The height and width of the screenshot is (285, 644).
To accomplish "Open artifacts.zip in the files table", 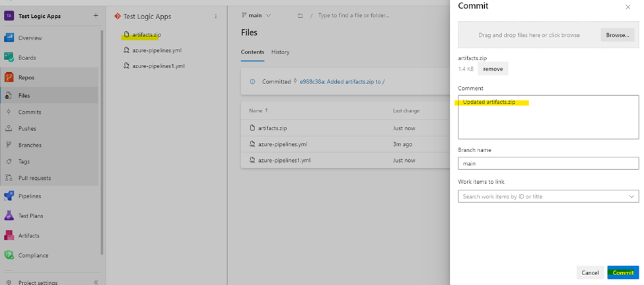I will (x=272, y=128).
